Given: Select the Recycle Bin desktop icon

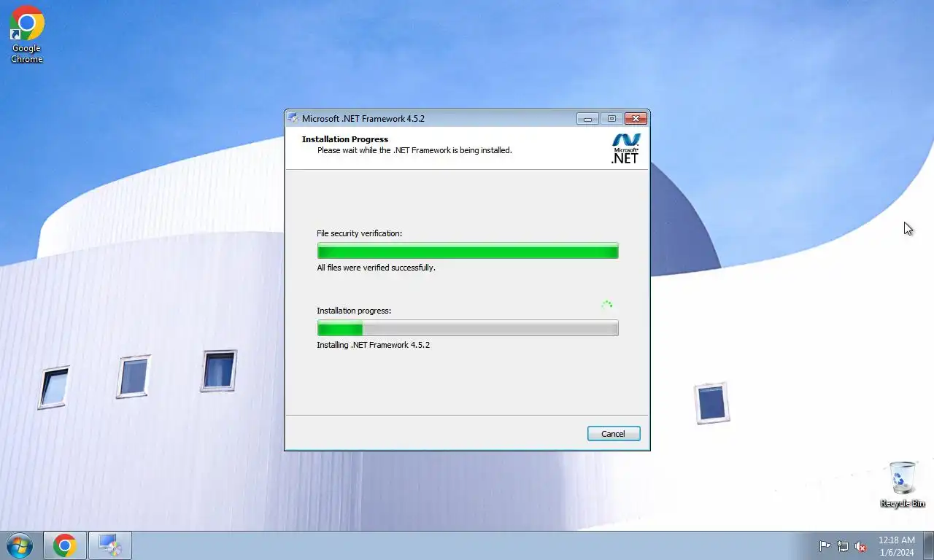Looking at the screenshot, I should (903, 485).
